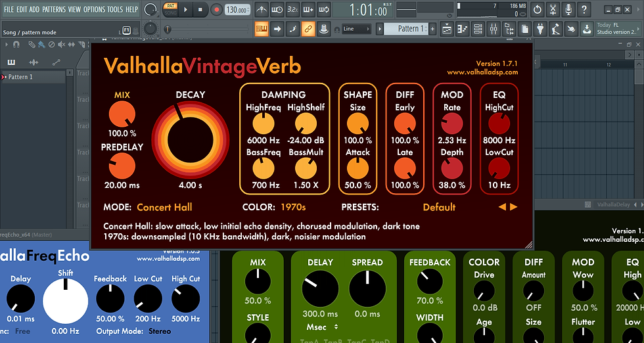Arm the red record button
The image size is (644, 343).
216,9
